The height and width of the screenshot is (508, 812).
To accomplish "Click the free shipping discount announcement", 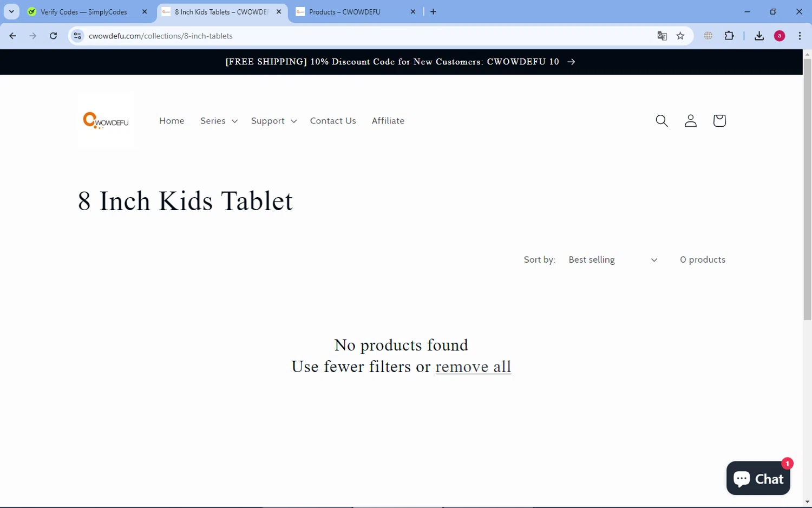I will click(x=401, y=62).
